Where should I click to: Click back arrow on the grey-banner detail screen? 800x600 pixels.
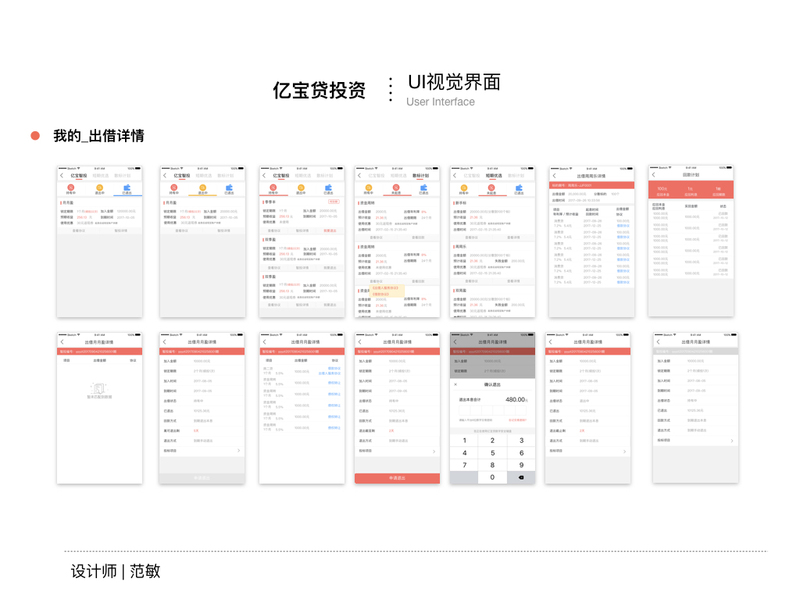click(658, 342)
